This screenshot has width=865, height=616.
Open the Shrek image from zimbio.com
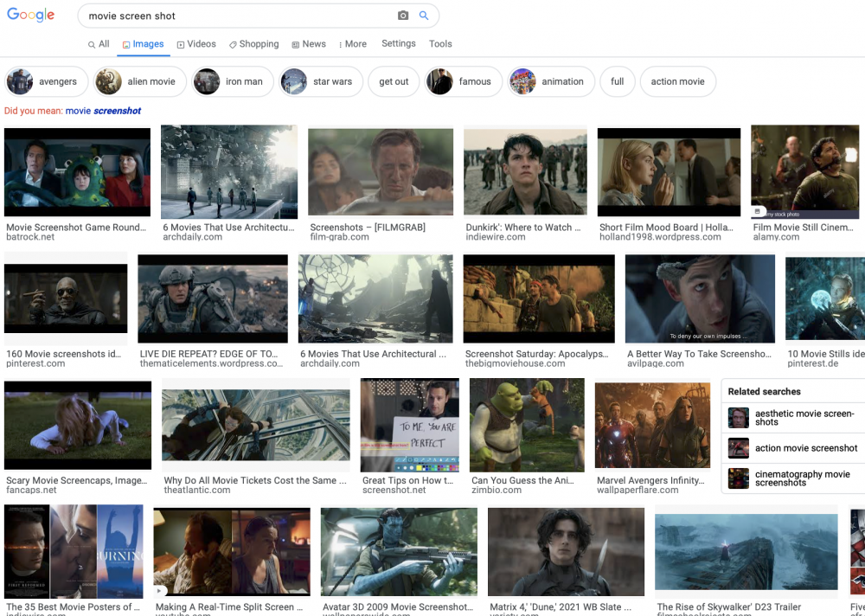point(527,425)
